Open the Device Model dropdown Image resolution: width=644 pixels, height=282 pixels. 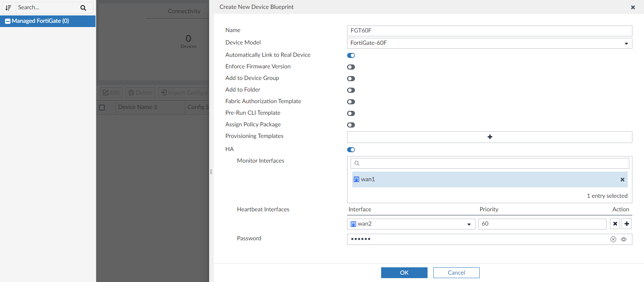coord(489,43)
